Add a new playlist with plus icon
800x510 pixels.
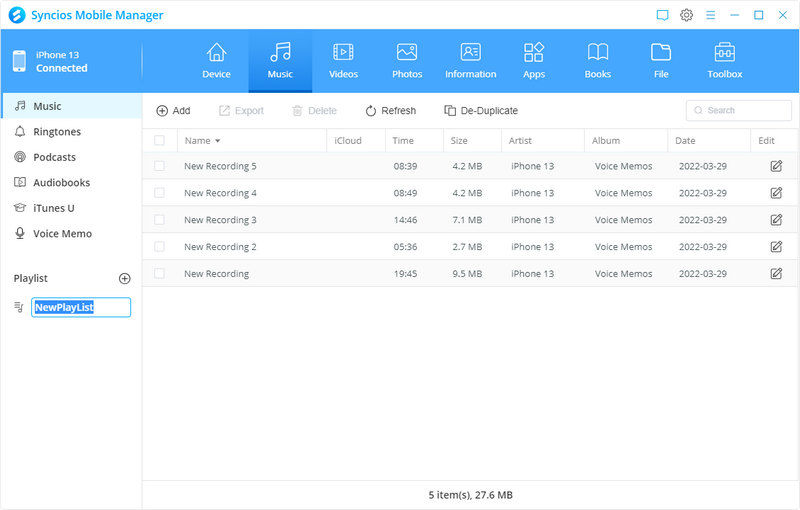point(124,278)
